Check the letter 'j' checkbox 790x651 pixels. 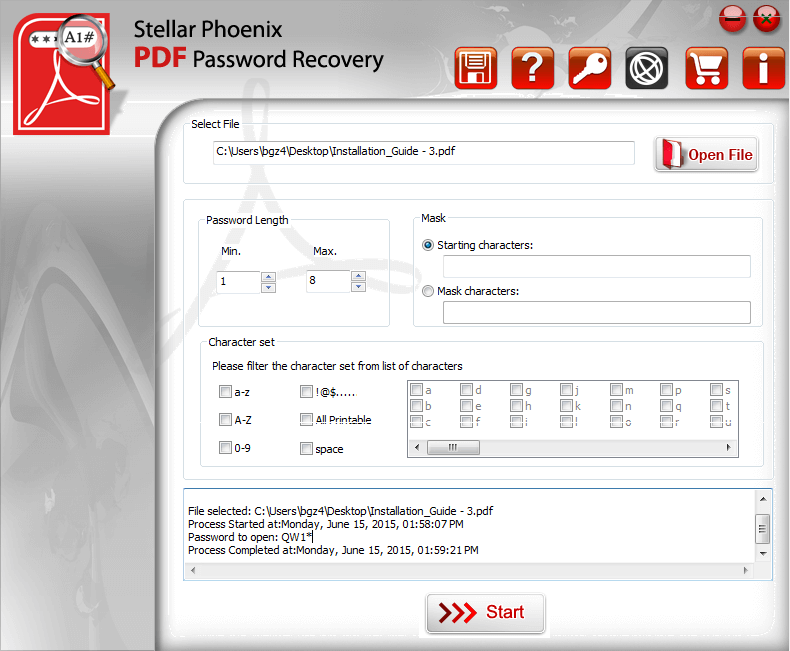click(x=566, y=389)
